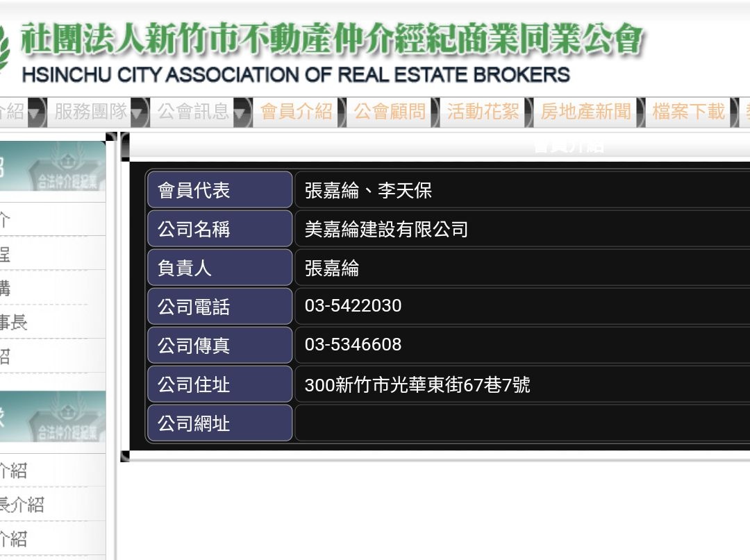Image resolution: width=750 pixels, height=560 pixels.
Task: Click the green leaf logo in header
Action: [5, 52]
